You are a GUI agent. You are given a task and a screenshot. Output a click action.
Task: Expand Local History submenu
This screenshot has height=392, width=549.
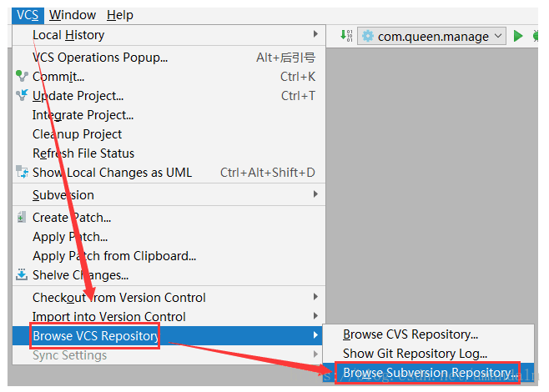coord(169,35)
